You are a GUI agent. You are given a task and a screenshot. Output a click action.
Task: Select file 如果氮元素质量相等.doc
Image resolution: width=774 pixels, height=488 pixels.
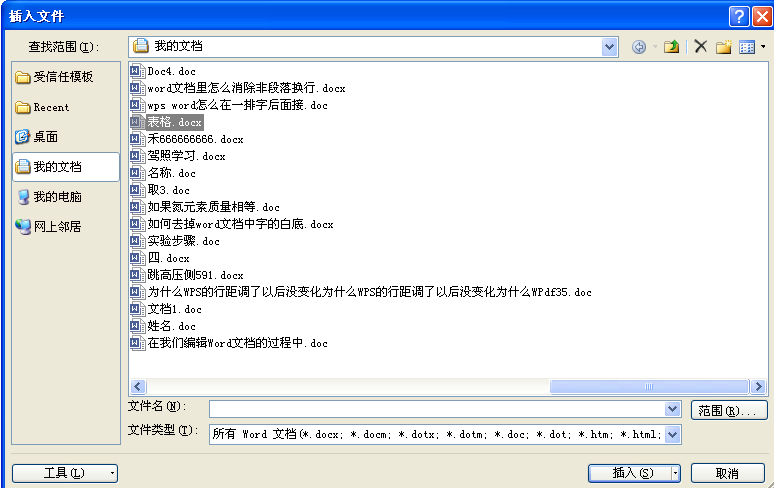(x=213, y=207)
